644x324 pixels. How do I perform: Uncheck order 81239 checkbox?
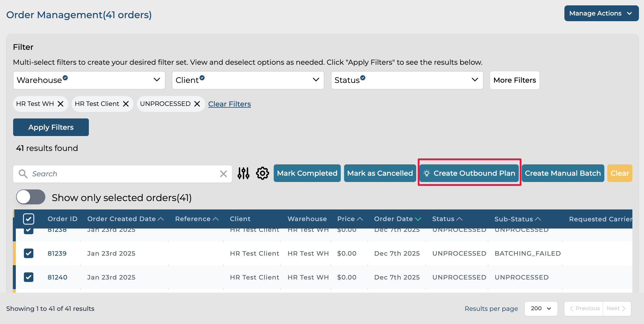point(29,253)
